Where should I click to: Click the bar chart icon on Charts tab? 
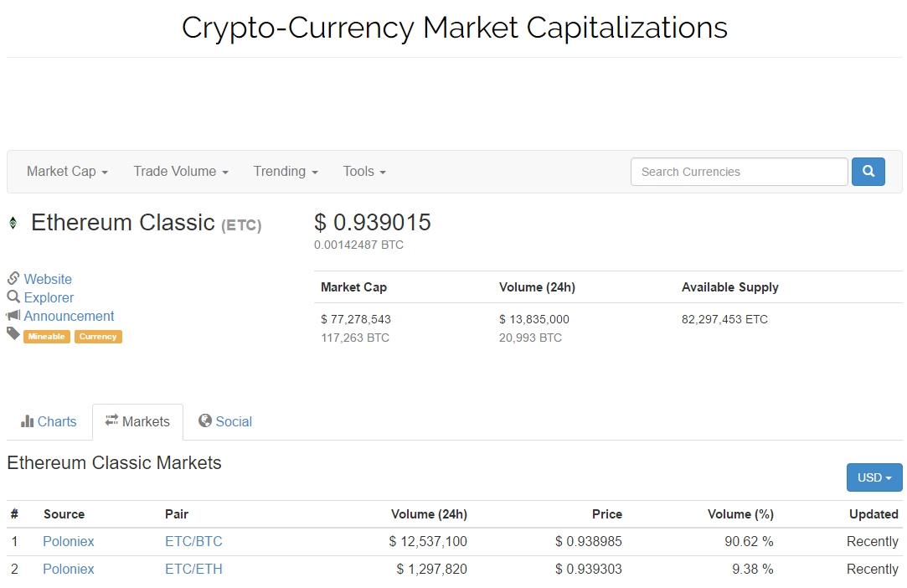[x=27, y=421]
